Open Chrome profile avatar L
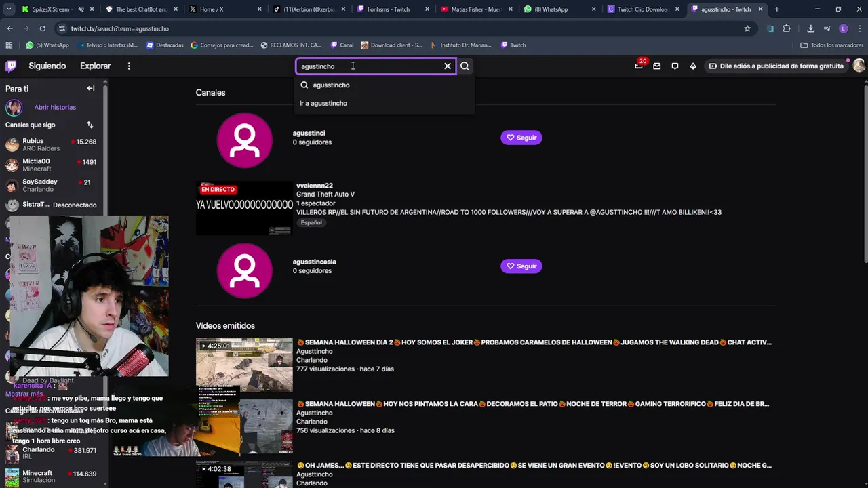 click(x=844, y=28)
